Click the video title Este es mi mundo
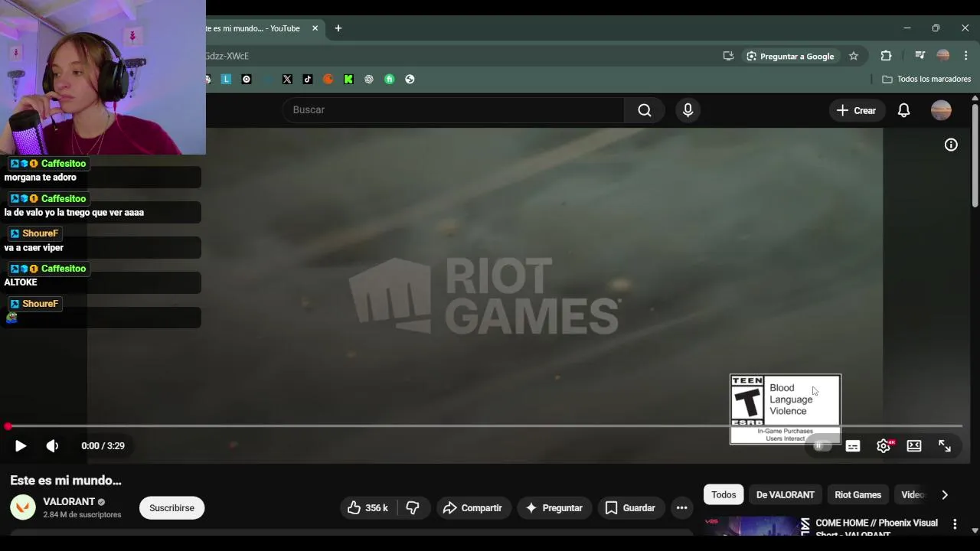Screen dimensions: 980x551 click(66, 481)
